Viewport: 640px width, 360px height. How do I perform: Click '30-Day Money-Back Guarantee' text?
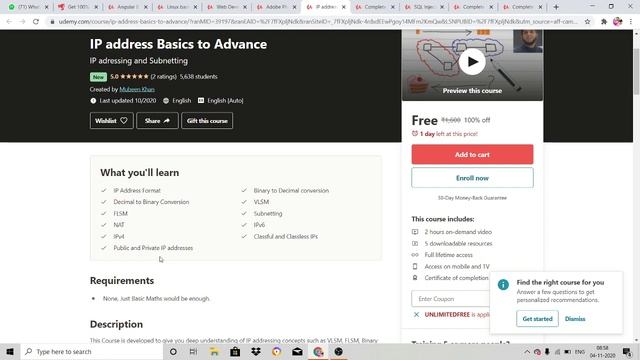472,198
